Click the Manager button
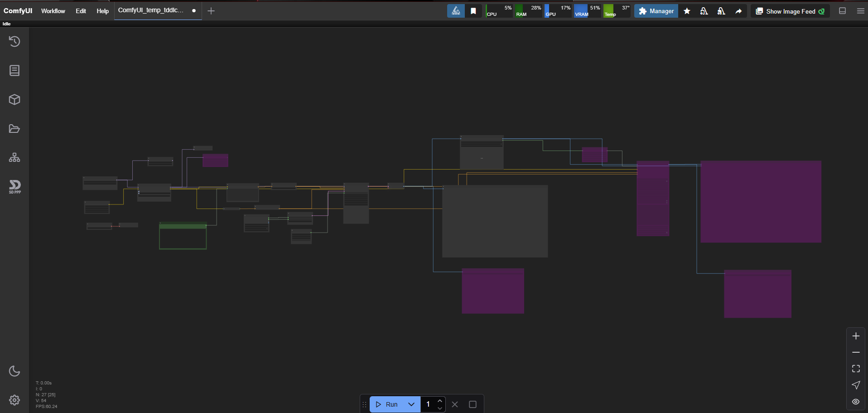The image size is (868, 413). tap(656, 11)
